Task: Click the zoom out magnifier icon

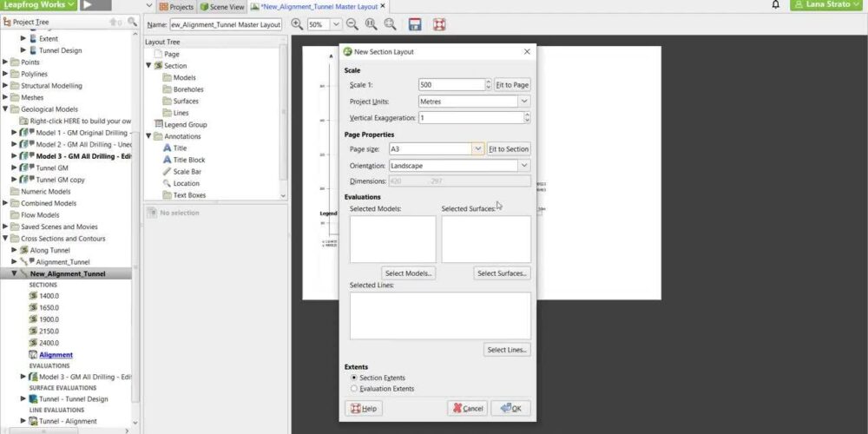Action: (352, 25)
